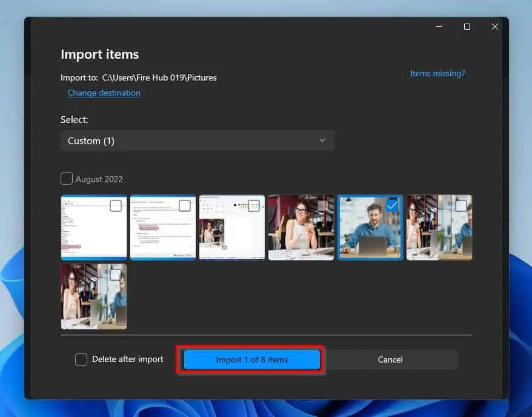Click the Select: label
Viewport: 532px width, 417px height.
click(75, 120)
